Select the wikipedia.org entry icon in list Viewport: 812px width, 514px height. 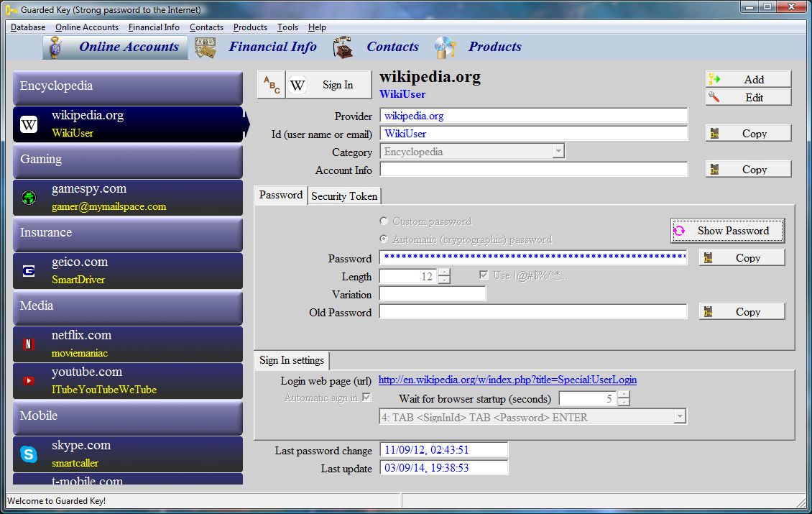pos(29,124)
